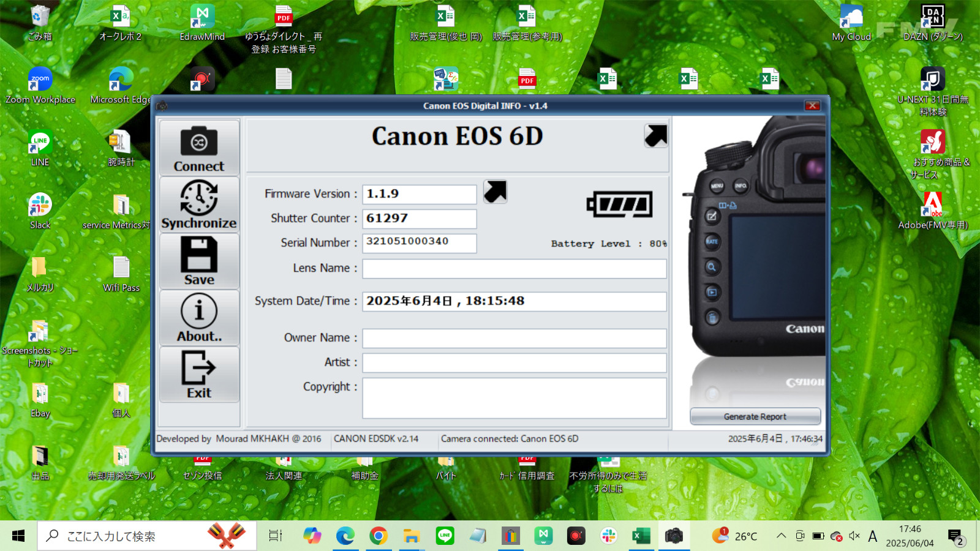This screenshot has height=551, width=980.
Task: Save camera info with the floppy icon
Action: [199, 261]
